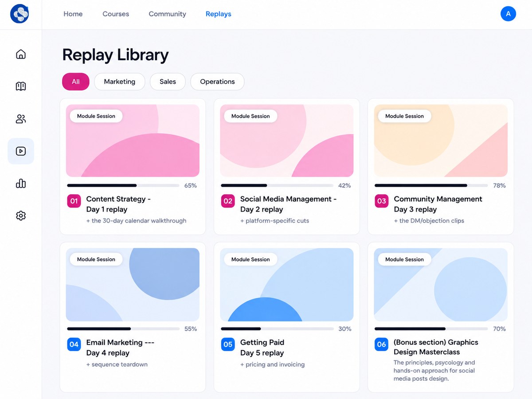The height and width of the screenshot is (399, 532).
Task: Open the open-book courses icon in sidebar
Action: pyautogui.click(x=21, y=86)
